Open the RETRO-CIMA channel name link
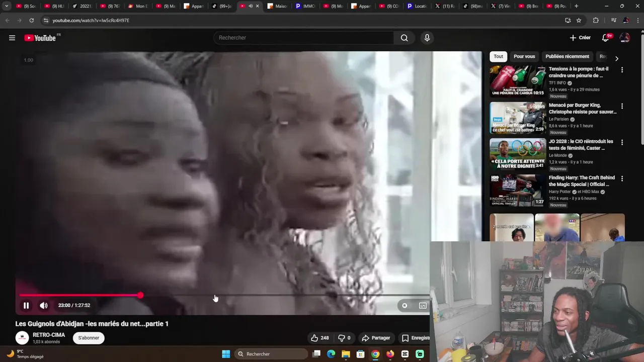 point(49,335)
